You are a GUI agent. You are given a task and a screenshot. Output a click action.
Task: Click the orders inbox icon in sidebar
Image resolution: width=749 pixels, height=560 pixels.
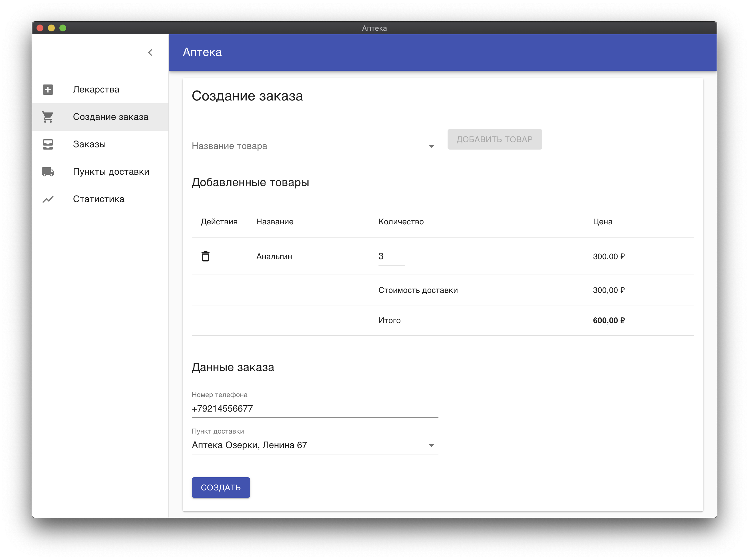click(48, 144)
